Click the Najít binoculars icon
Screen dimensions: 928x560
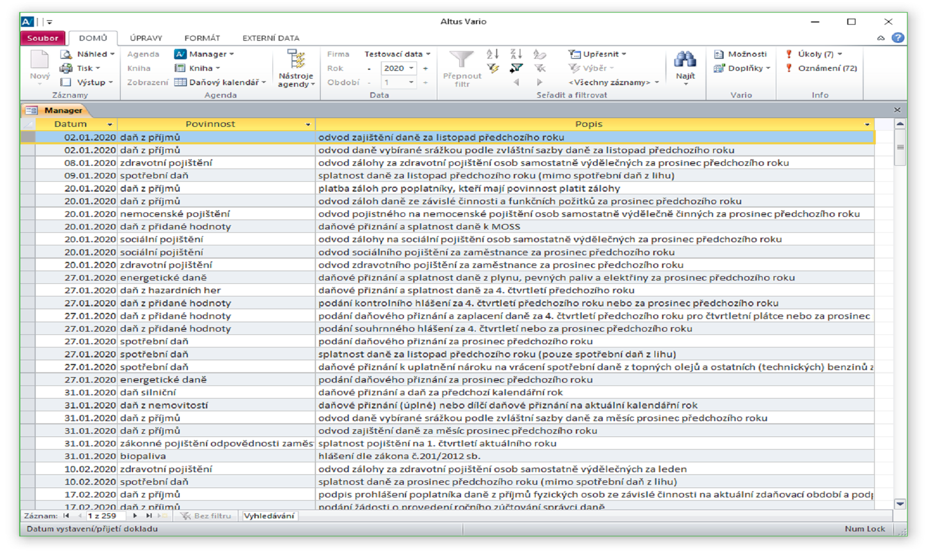coord(685,59)
